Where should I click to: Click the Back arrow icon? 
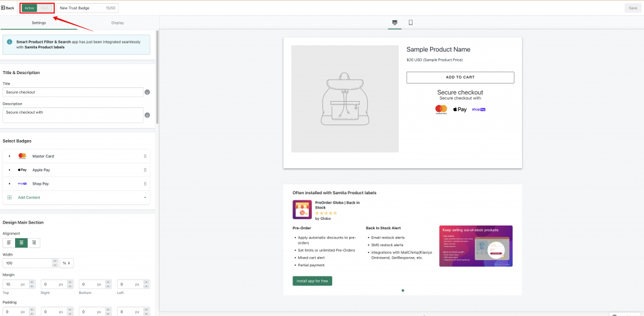pos(3,8)
